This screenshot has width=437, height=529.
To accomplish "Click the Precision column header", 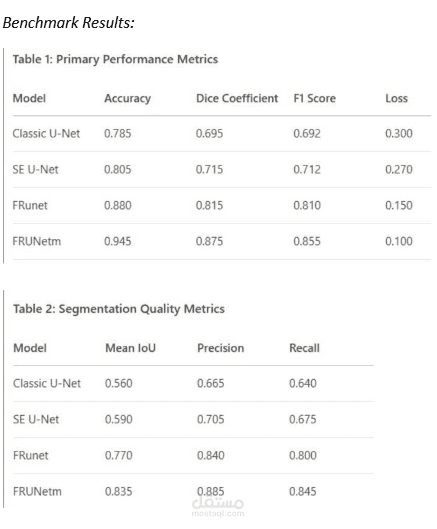I will [221, 348].
